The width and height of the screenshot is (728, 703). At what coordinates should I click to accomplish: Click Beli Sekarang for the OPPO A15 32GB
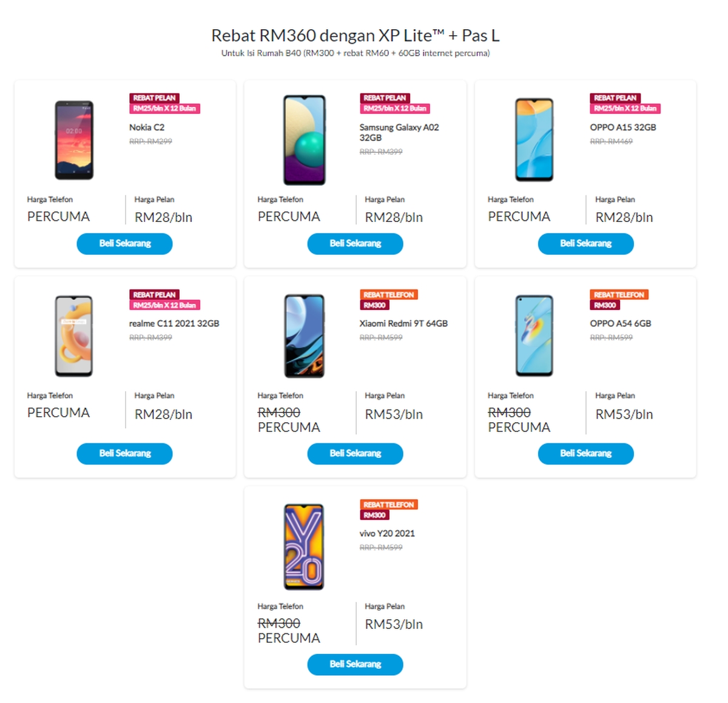(585, 244)
